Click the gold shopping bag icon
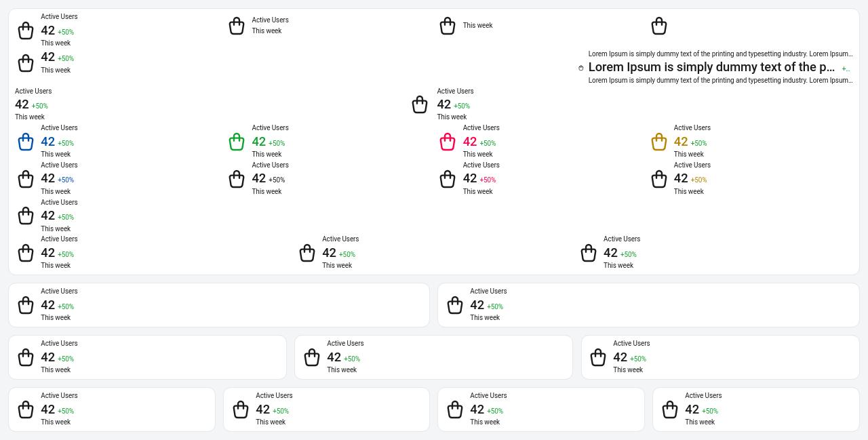This screenshot has width=868, height=440. (x=659, y=142)
